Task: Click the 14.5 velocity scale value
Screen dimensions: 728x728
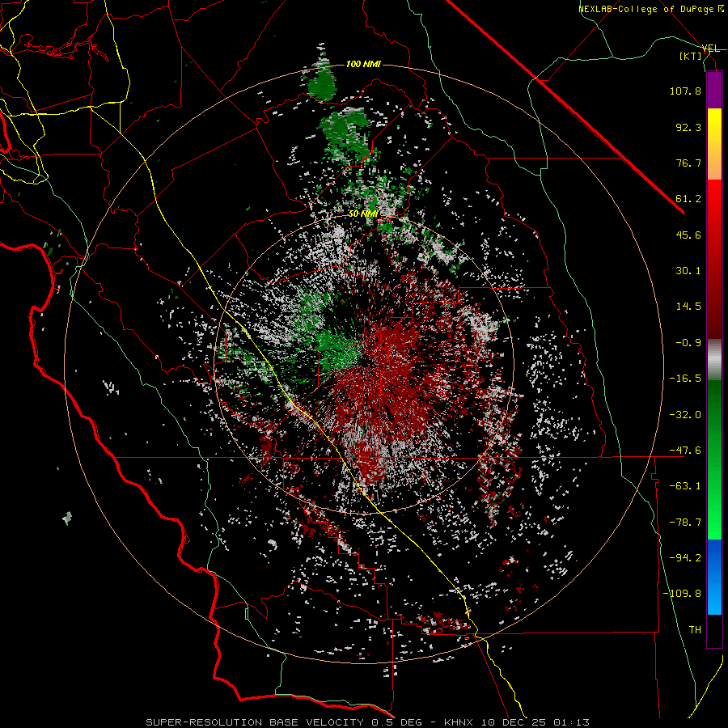Action: 688,307
